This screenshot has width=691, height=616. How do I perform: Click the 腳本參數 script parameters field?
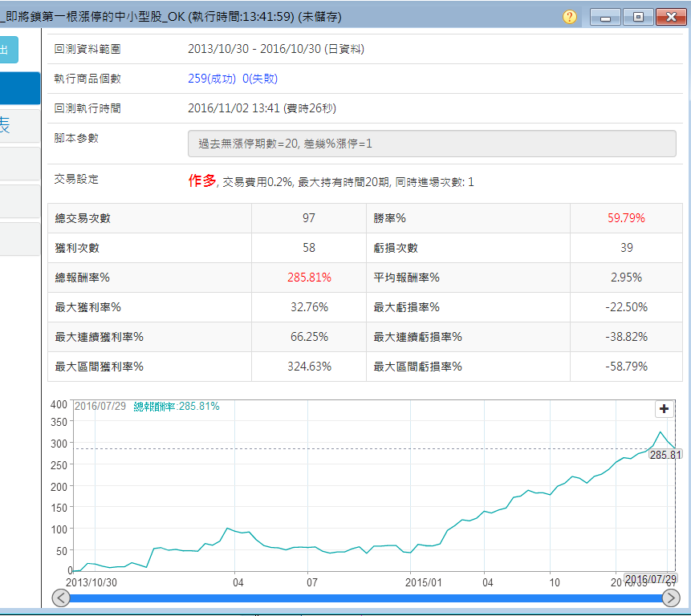pos(432,144)
